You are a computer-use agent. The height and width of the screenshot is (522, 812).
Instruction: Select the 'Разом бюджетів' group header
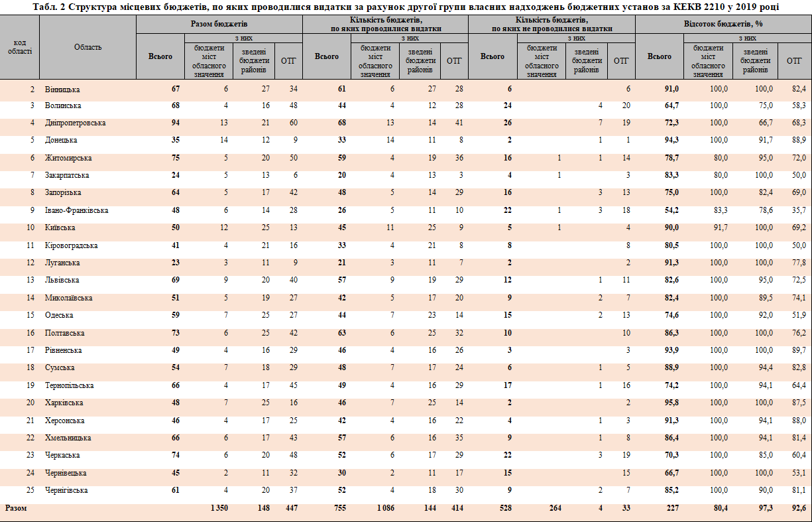click(219, 24)
